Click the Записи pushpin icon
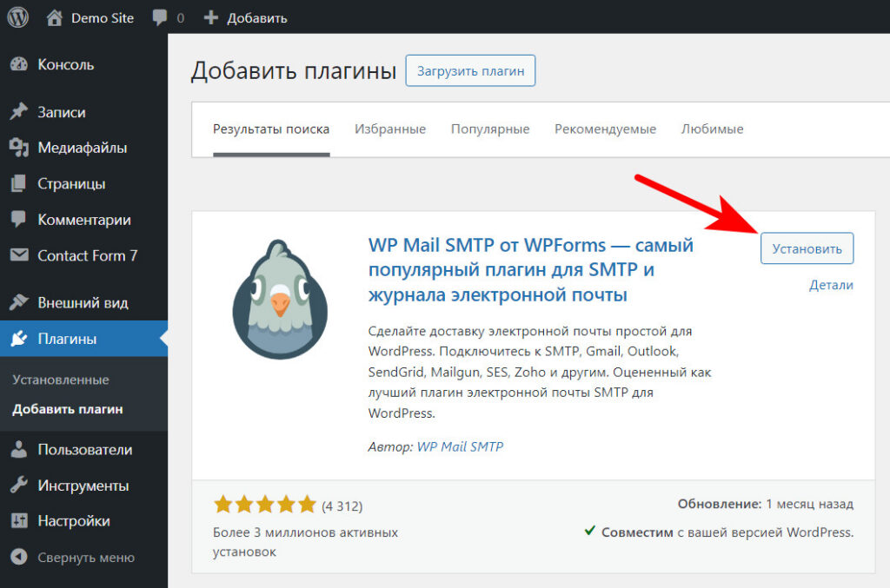 19,112
